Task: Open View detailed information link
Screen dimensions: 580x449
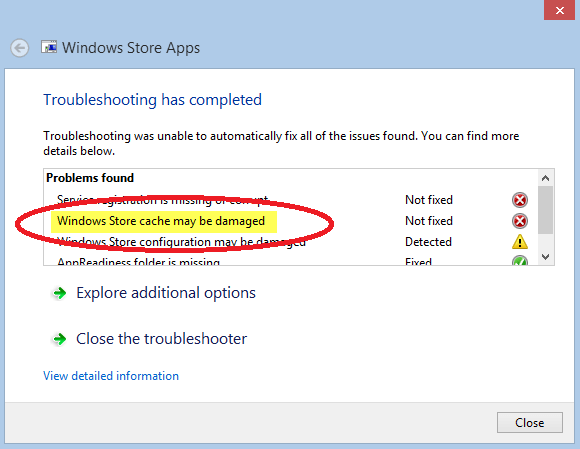Action: (111, 376)
